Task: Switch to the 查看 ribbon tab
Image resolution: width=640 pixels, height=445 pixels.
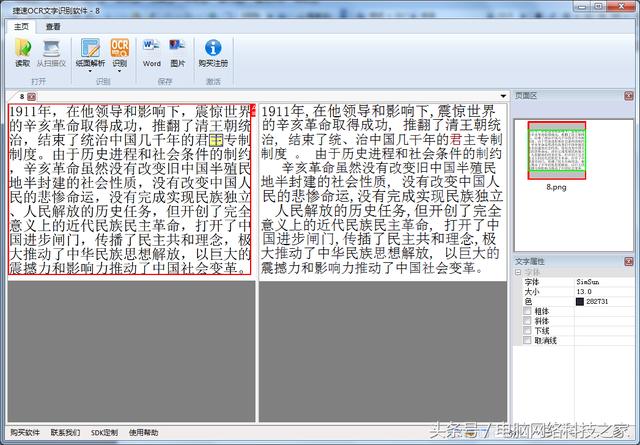Action: pyautogui.click(x=52, y=27)
